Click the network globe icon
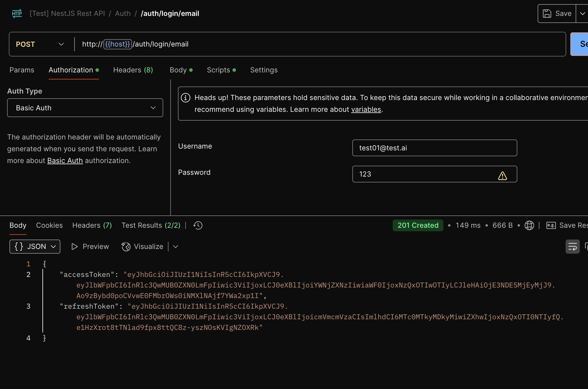This screenshot has height=389, width=588. tap(529, 225)
